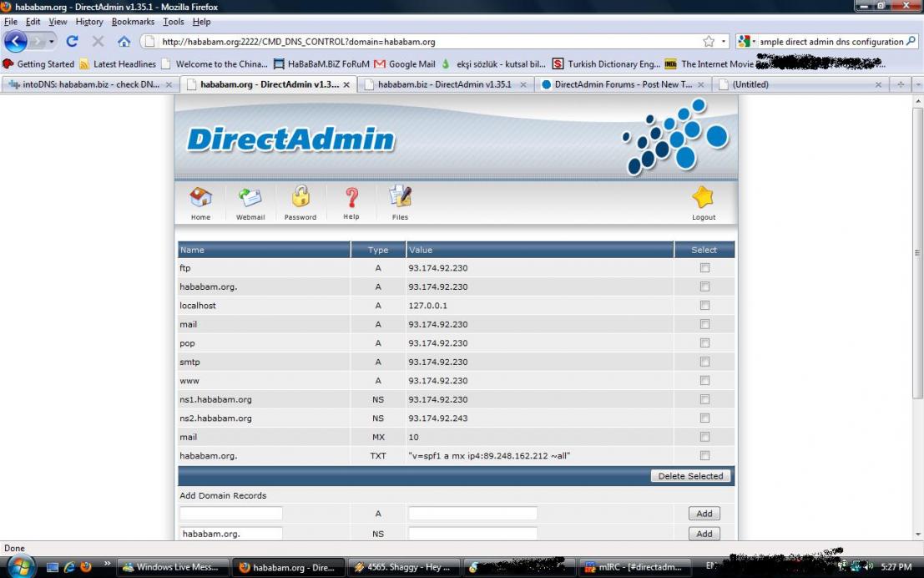Open the Turkish Dictionary bookmark

coord(606,63)
